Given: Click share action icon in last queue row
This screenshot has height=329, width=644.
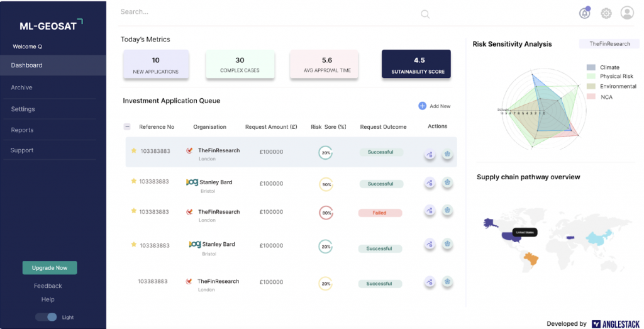Looking at the screenshot, I should point(430,282).
